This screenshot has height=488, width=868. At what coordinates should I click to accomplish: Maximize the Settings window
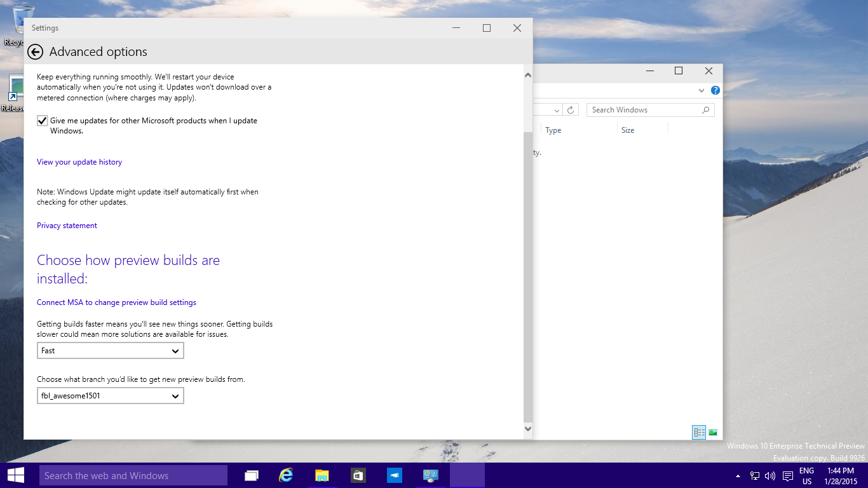click(x=487, y=28)
